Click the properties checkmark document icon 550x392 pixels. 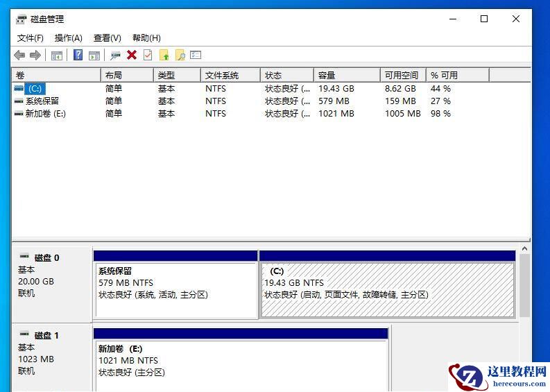(148, 55)
